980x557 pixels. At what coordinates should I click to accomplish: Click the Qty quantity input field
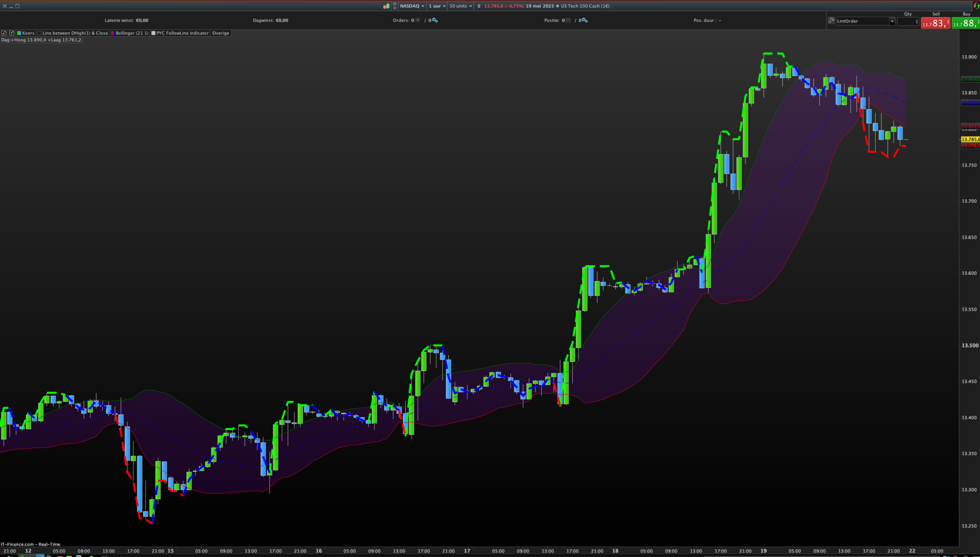908,21
